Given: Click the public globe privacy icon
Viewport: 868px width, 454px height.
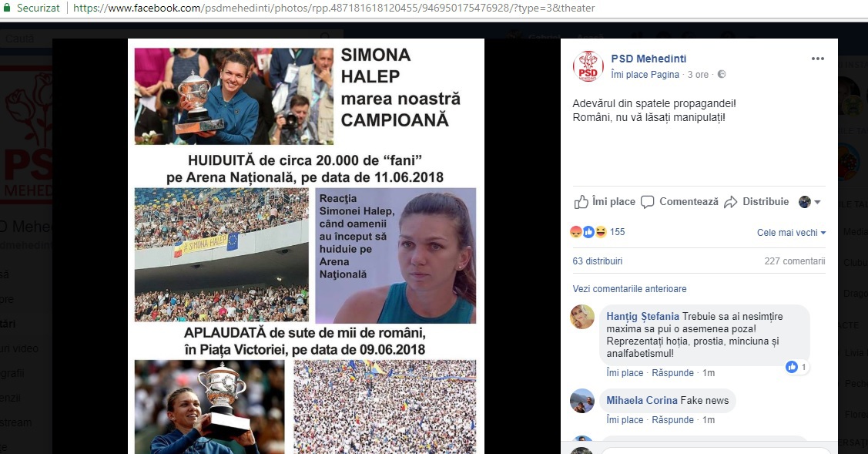Looking at the screenshot, I should pos(722,74).
